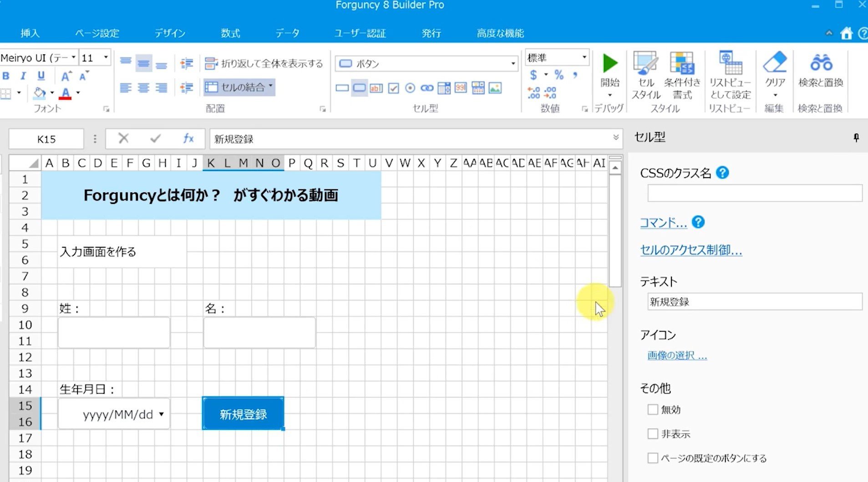
Task: Enable the 無効 (disabled) checkbox
Action: (x=653, y=410)
